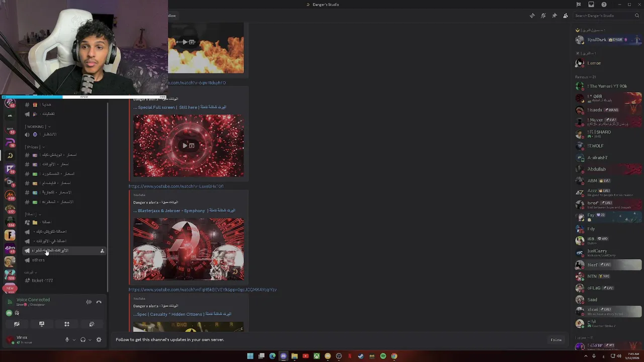Open User Settings gear icon
Image resolution: width=644 pixels, height=362 pixels.
(99, 340)
